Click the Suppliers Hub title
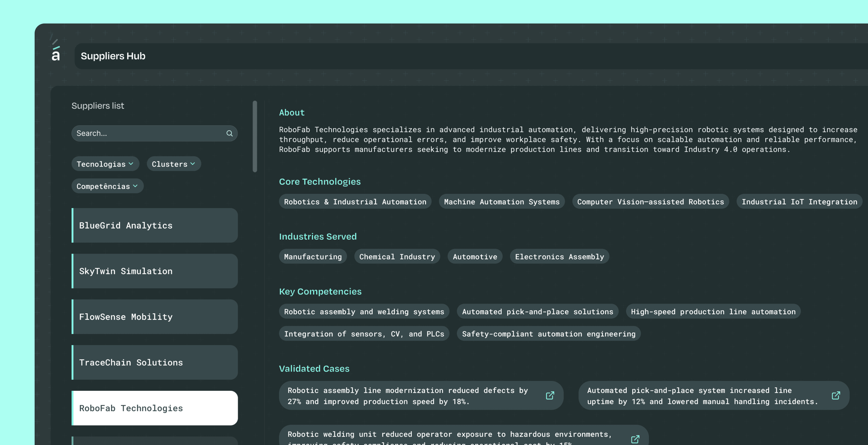 click(x=113, y=56)
